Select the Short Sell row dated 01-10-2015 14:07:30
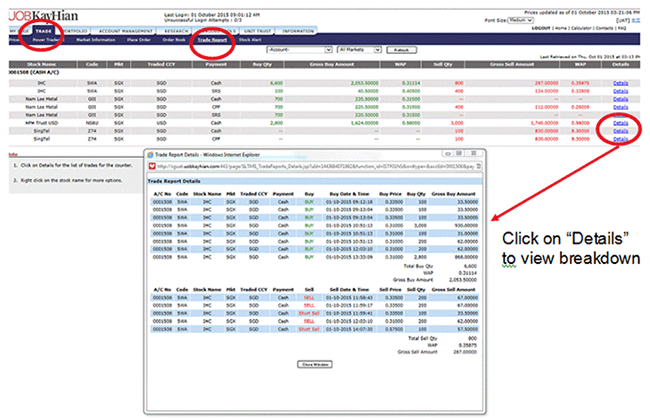The image size is (650, 419). 315,329
